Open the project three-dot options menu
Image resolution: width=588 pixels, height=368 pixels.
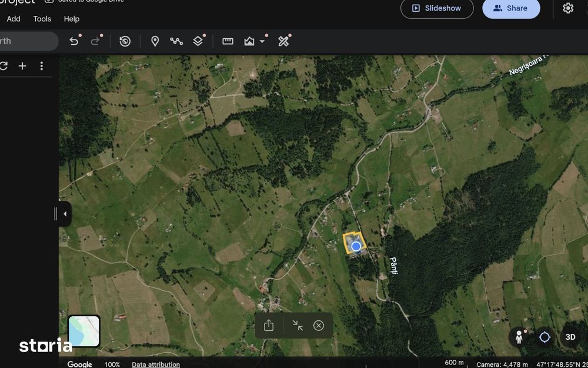42,66
